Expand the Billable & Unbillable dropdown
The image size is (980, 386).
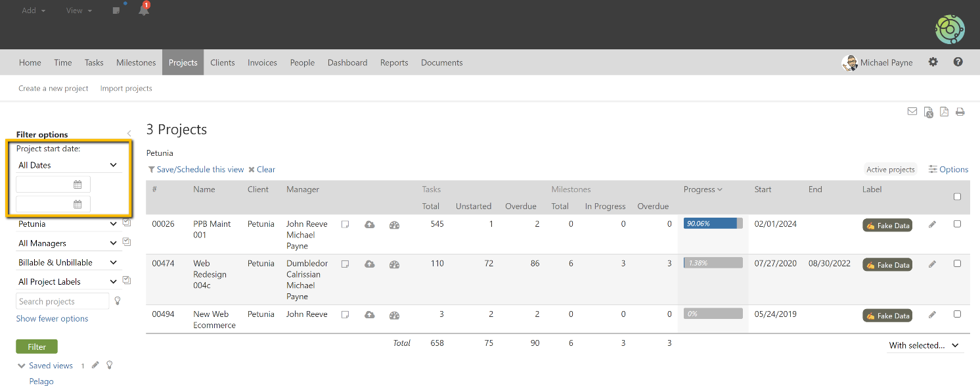coord(68,262)
